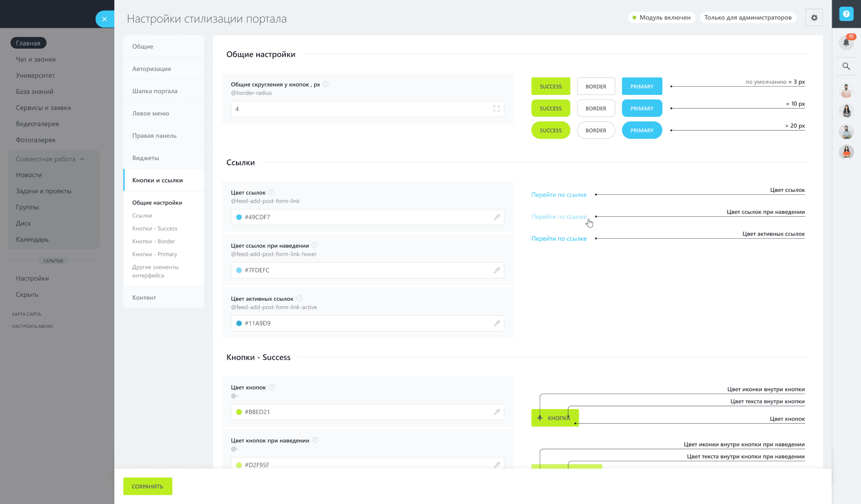Image resolution: width=861 pixels, height=504 pixels.
Task: Expand the Контент settings section
Action: 144,297
